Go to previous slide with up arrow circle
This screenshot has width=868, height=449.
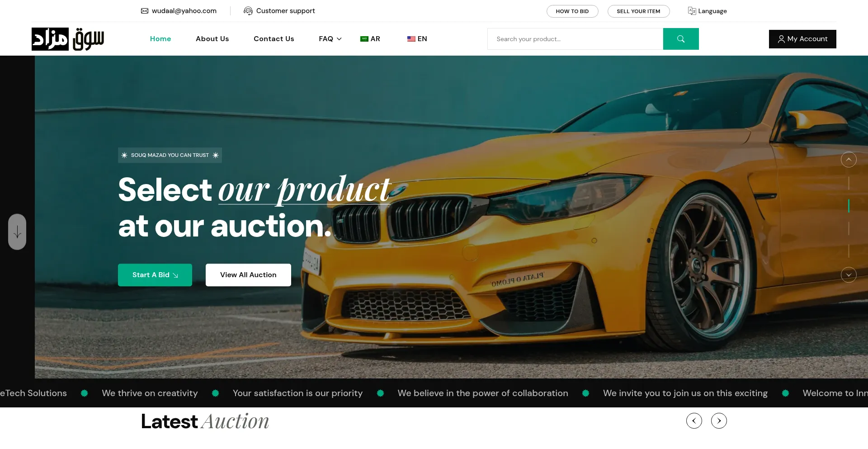point(849,159)
